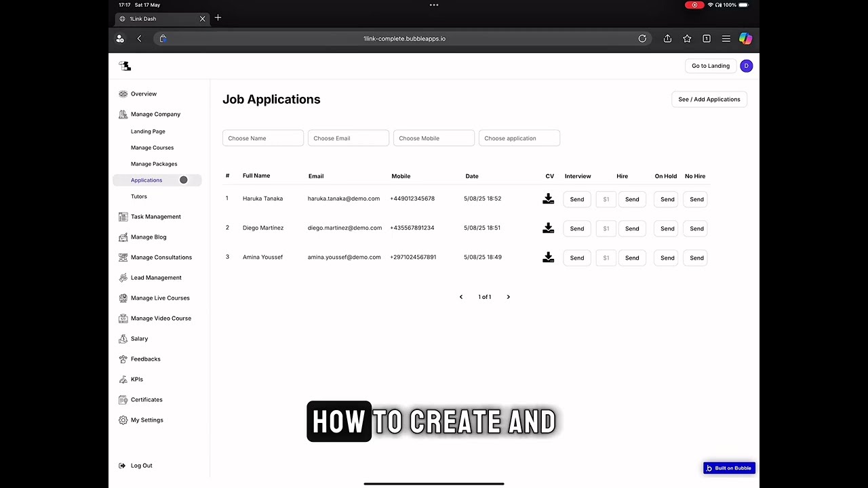
Task: Click the Feedbacks icon in sidebar
Action: (x=123, y=359)
